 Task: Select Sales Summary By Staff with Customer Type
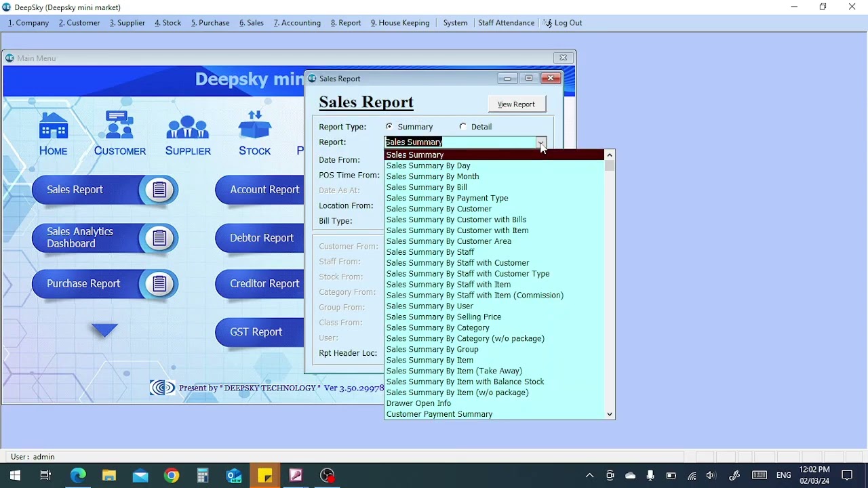[x=494, y=274]
